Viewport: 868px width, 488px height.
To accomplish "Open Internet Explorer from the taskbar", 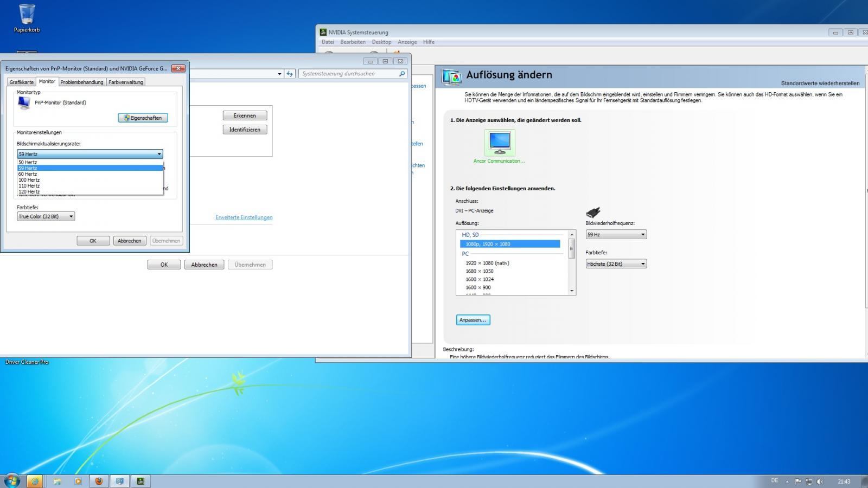I will click(x=35, y=481).
